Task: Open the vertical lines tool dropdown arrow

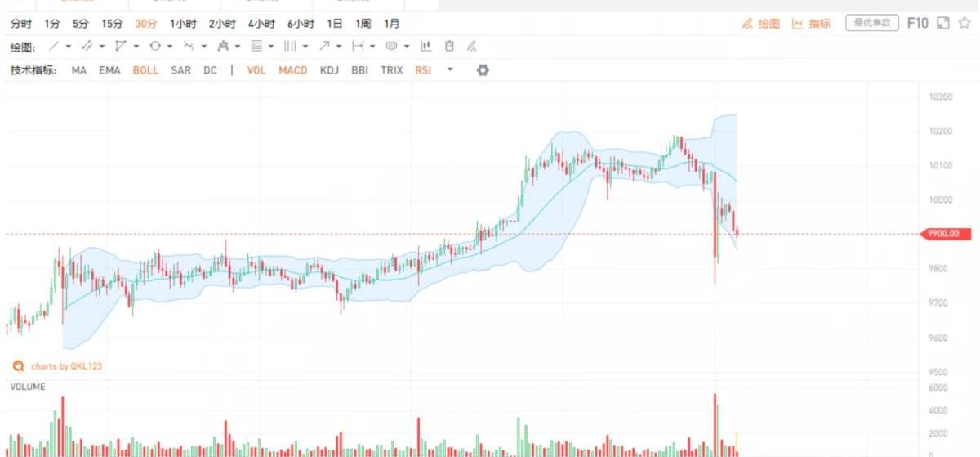Action: [305, 47]
